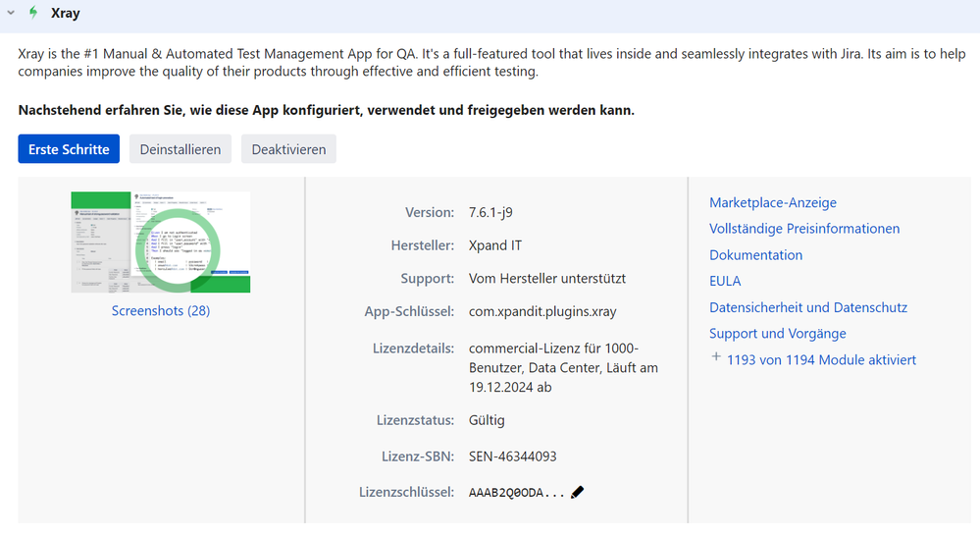980x537 pixels.
Task: Click the Xray app name in header
Action: (x=66, y=13)
